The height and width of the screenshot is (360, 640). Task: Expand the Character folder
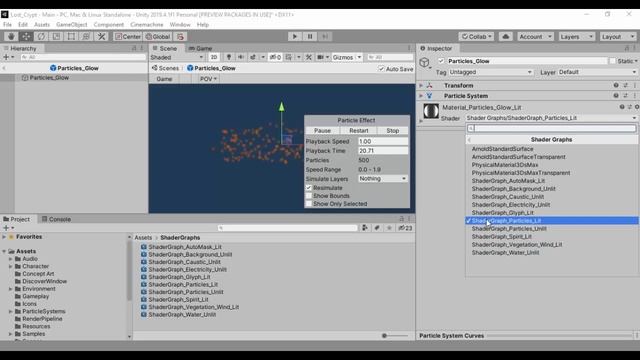point(11,266)
